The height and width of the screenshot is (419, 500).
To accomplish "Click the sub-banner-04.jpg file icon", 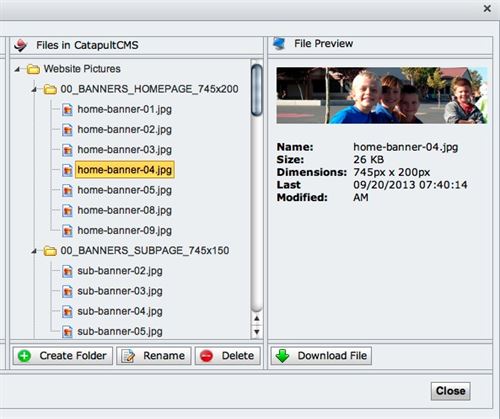I will [x=67, y=311].
